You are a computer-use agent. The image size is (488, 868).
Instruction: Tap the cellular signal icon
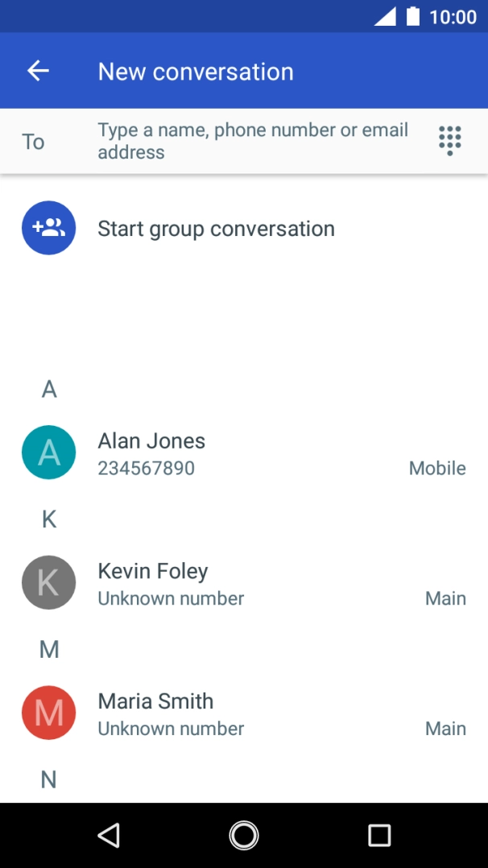(x=385, y=16)
